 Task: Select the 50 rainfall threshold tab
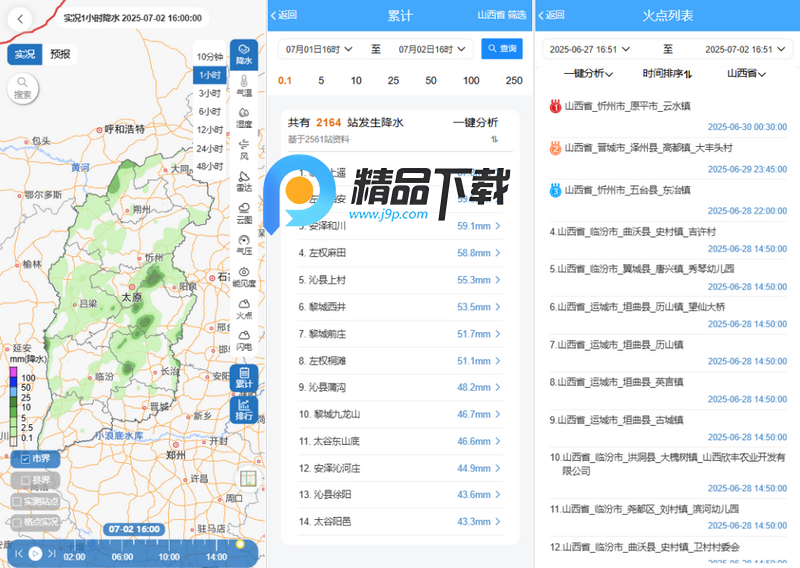(x=431, y=81)
